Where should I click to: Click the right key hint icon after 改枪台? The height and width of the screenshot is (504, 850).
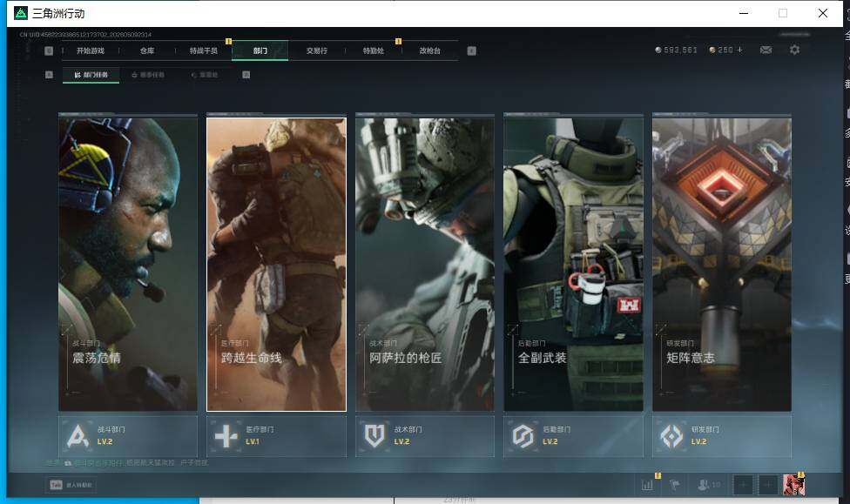[x=472, y=50]
